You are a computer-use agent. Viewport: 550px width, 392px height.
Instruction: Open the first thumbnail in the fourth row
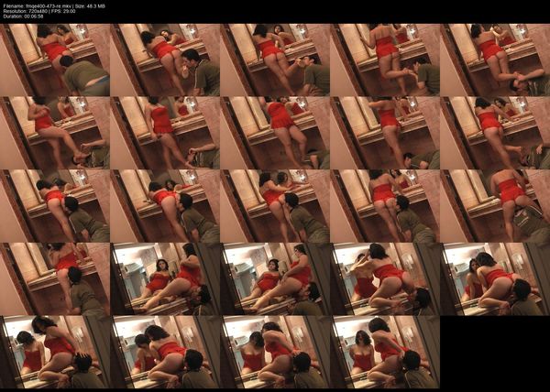pyautogui.click(x=55, y=279)
